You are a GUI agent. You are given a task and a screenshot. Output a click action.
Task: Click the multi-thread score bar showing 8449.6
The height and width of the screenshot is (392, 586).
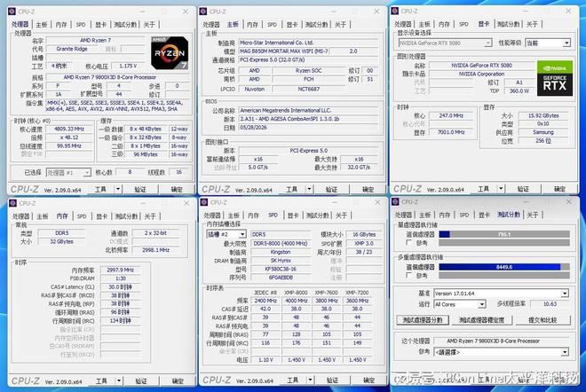tap(504, 267)
